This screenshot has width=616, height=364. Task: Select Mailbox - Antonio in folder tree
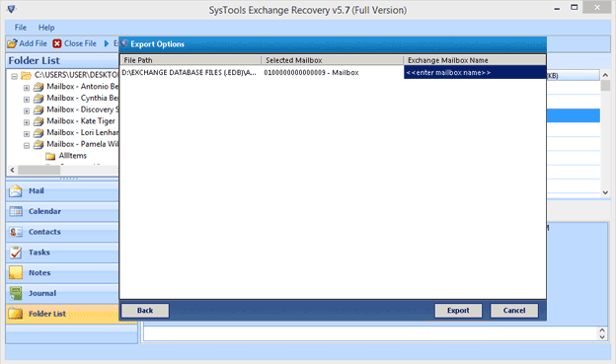click(82, 87)
